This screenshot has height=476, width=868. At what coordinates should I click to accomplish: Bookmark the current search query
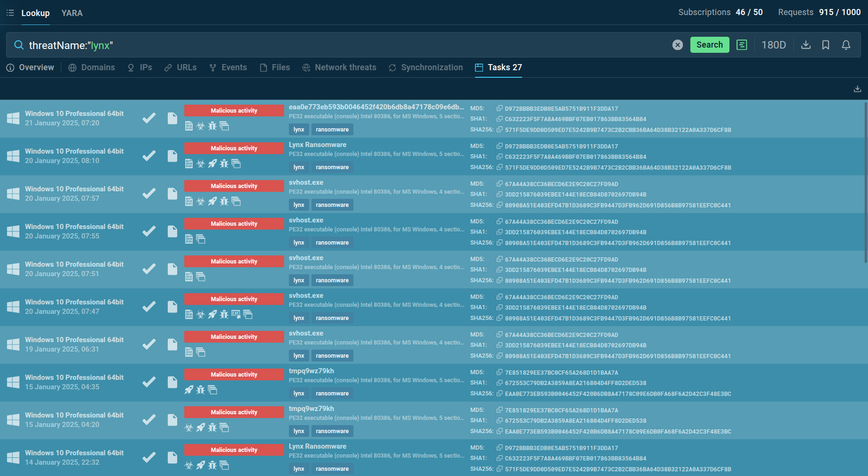coord(826,45)
